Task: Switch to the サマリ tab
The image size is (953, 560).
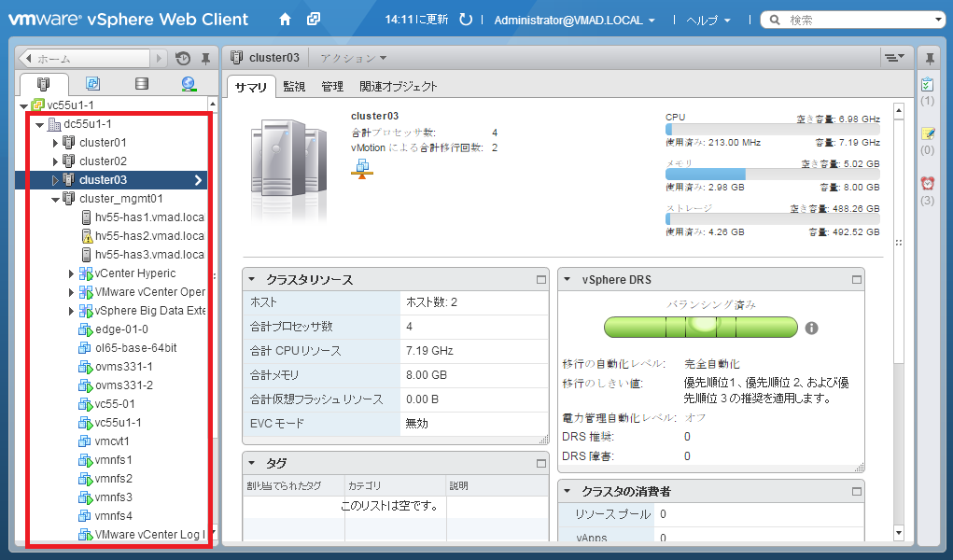Action: pos(251,87)
